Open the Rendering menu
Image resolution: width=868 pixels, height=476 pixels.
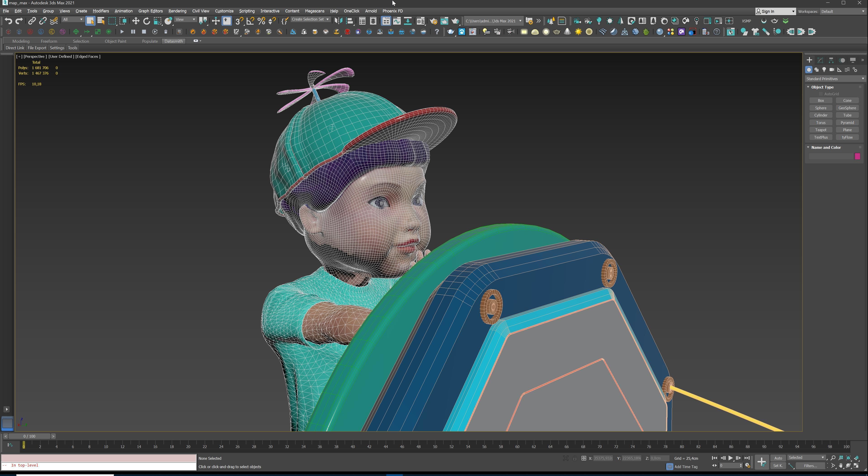point(177,11)
